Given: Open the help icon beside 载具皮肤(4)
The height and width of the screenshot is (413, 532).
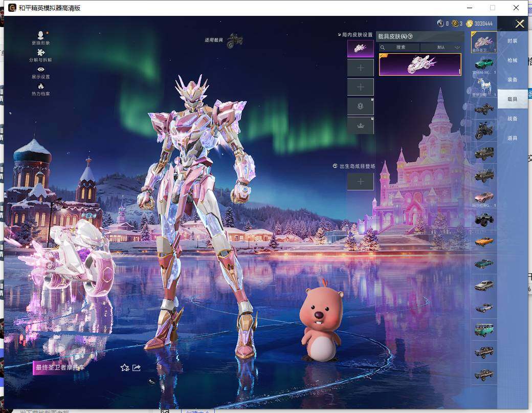Looking at the screenshot, I should pyautogui.click(x=410, y=36).
